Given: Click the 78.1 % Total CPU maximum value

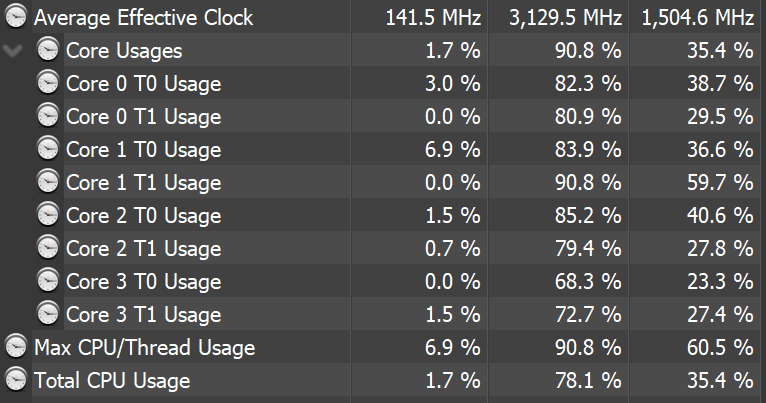Looking at the screenshot, I should [588, 381].
